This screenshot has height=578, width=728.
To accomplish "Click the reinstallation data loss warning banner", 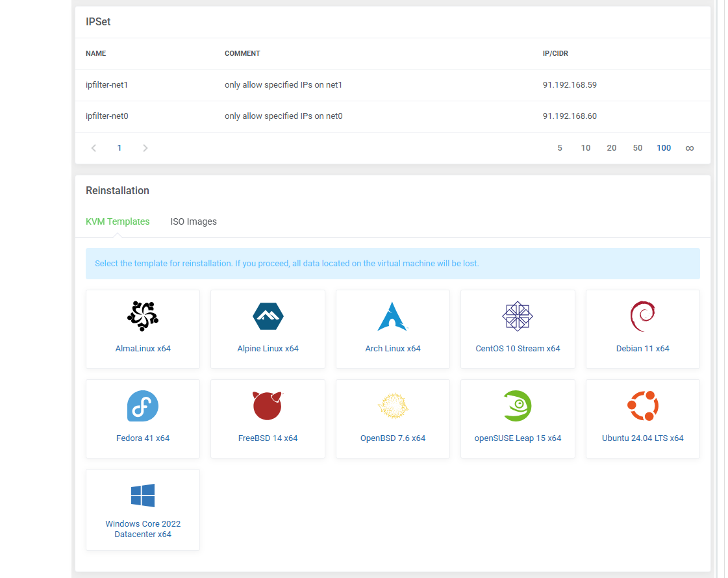I will coord(393,263).
